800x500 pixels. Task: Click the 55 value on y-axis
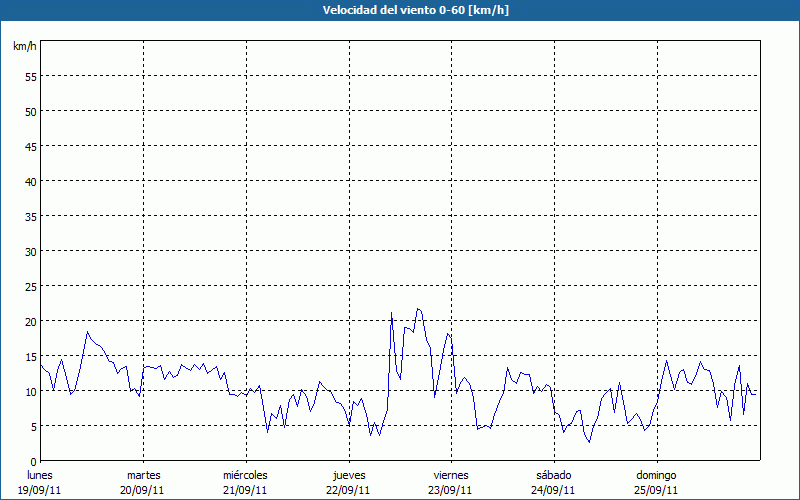[30, 76]
